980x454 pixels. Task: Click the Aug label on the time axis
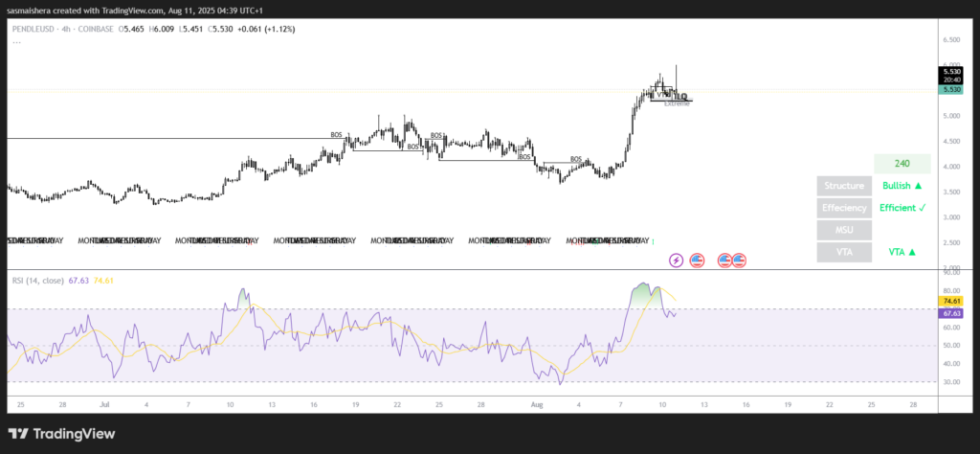(x=538, y=405)
